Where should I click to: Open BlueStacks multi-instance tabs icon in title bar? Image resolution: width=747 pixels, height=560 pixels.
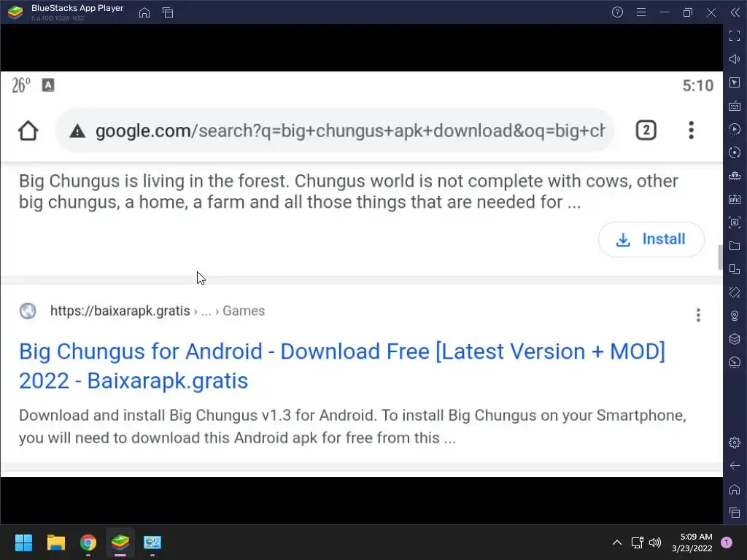point(168,13)
